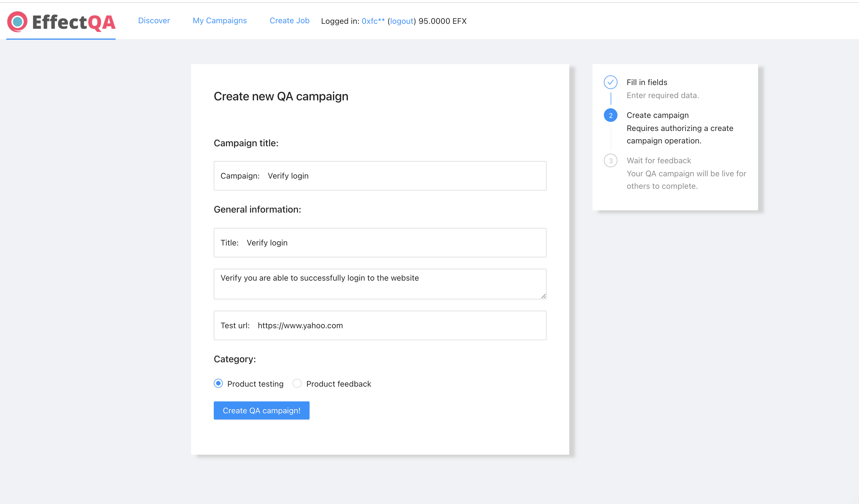Click the EffectQA logo icon
Screen dimensions: 859x504
17,22
